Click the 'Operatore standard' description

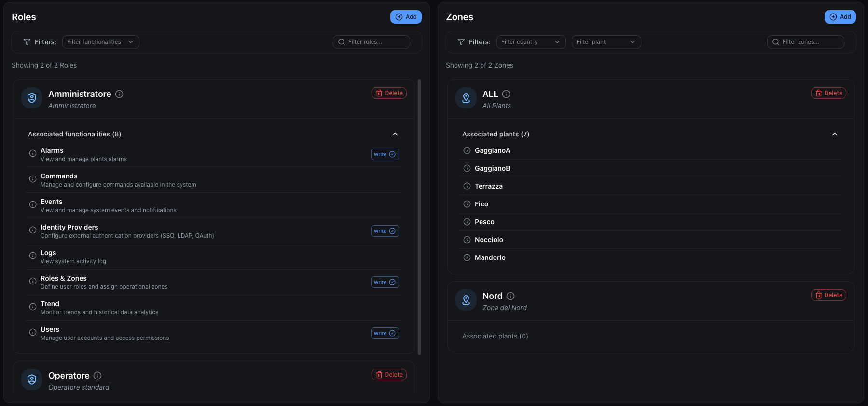(x=79, y=387)
